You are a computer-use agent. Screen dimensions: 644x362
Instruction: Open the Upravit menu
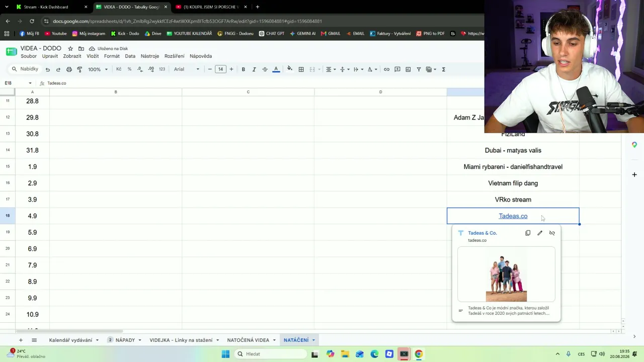pos(50,56)
